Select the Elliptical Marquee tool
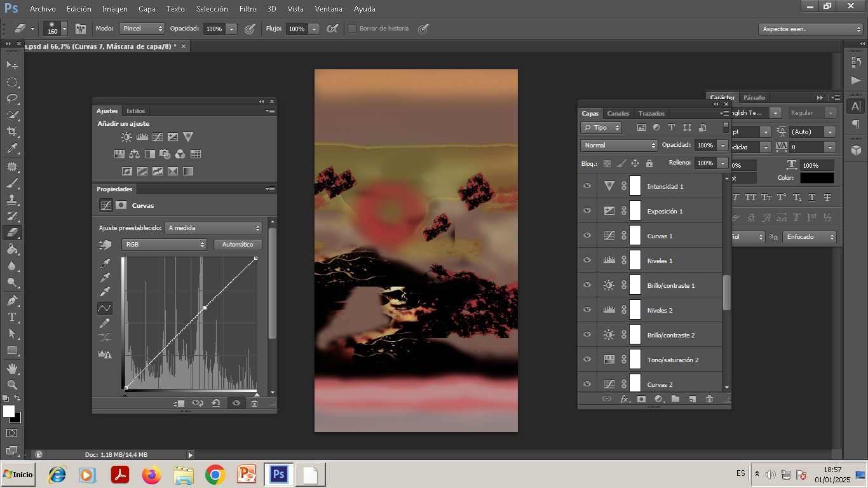868x488 pixels. click(12, 82)
